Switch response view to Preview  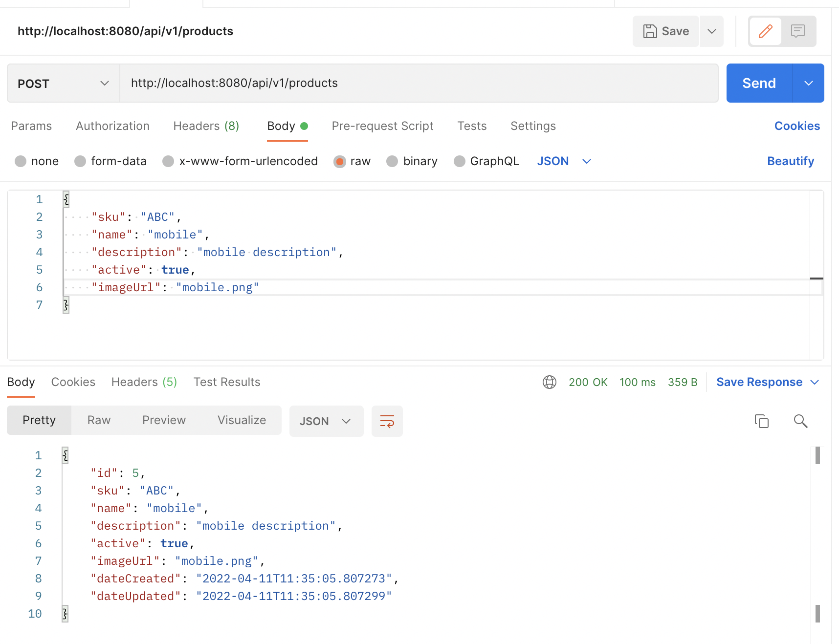164,420
